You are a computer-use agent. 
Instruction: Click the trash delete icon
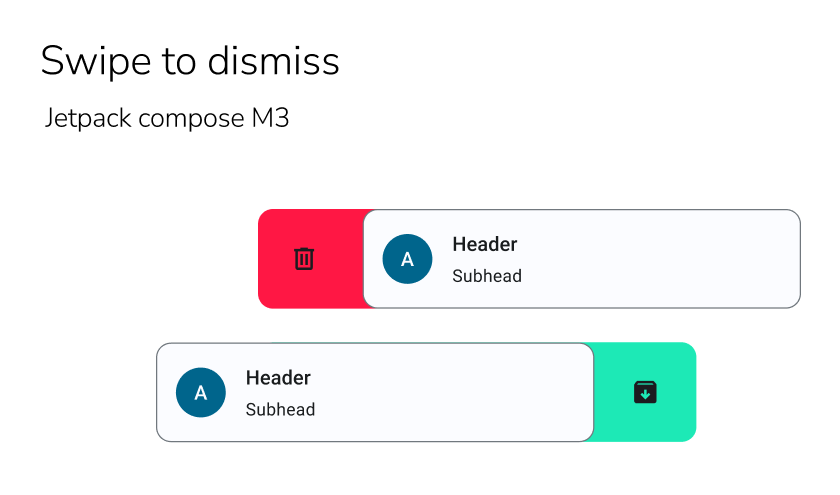[304, 259]
